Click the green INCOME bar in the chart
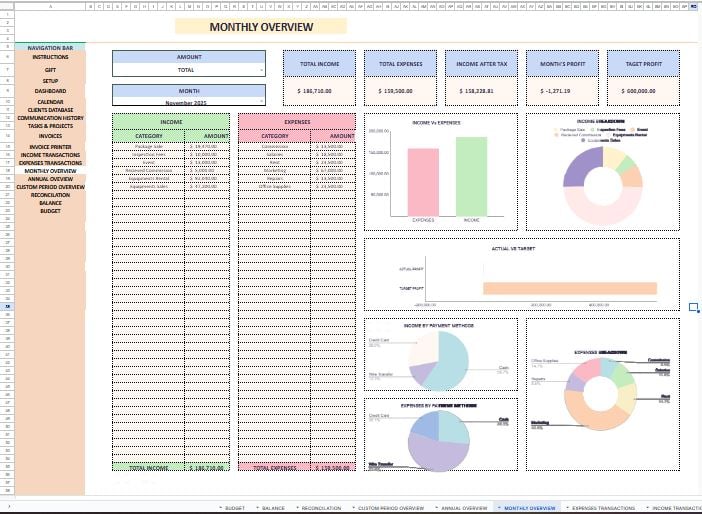The height and width of the screenshot is (514, 702). tap(471, 177)
